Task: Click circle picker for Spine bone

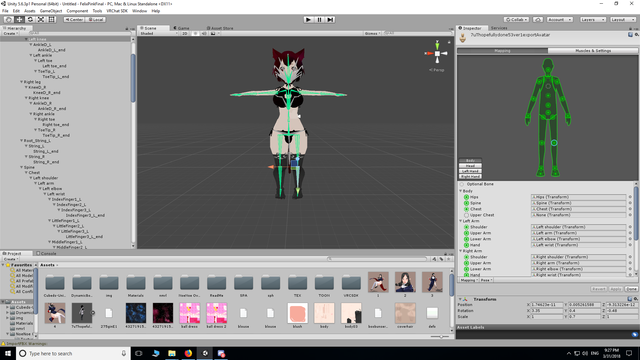Action: (x=630, y=203)
